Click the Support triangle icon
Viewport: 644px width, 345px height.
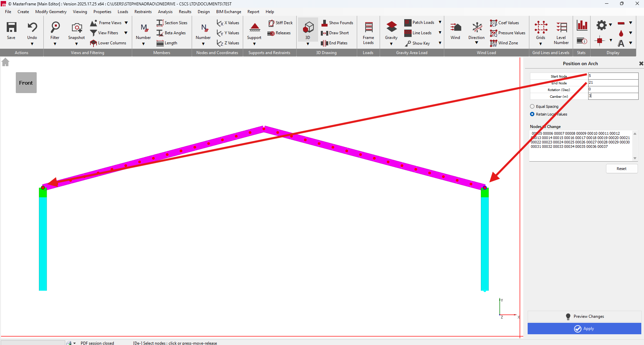coord(255,27)
